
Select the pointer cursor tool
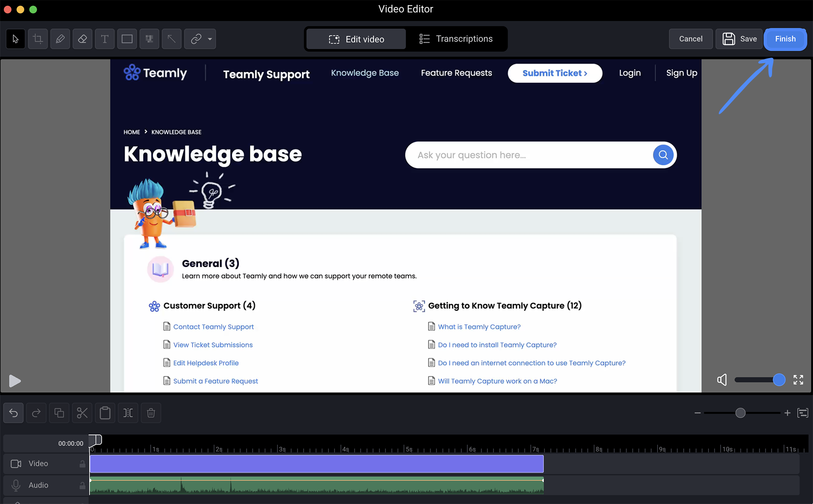coord(15,39)
